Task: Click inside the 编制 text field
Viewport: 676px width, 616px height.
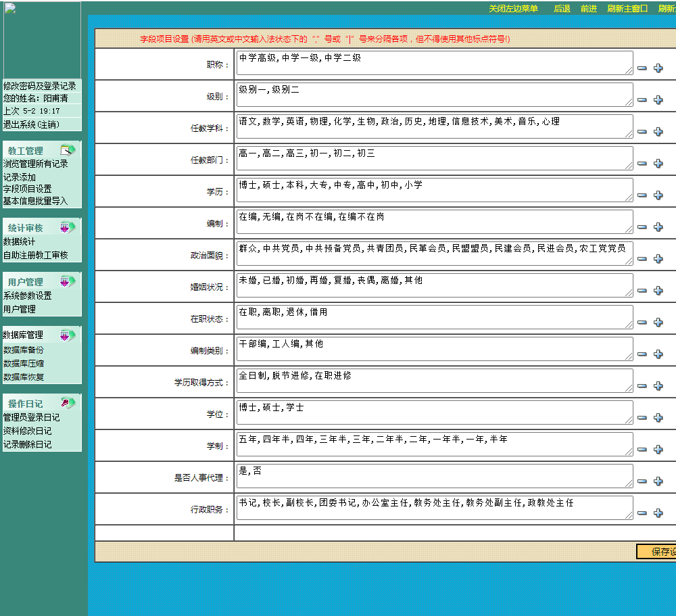Action: pos(435,222)
